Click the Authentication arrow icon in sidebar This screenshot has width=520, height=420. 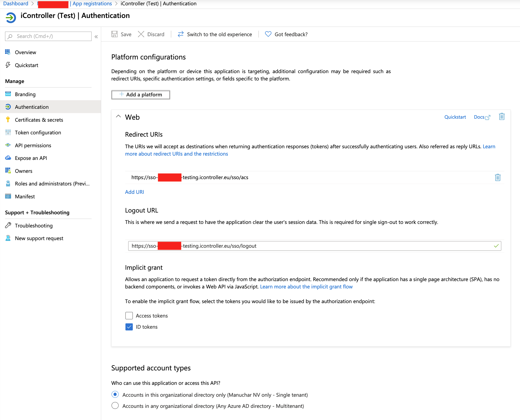pyautogui.click(x=8, y=107)
